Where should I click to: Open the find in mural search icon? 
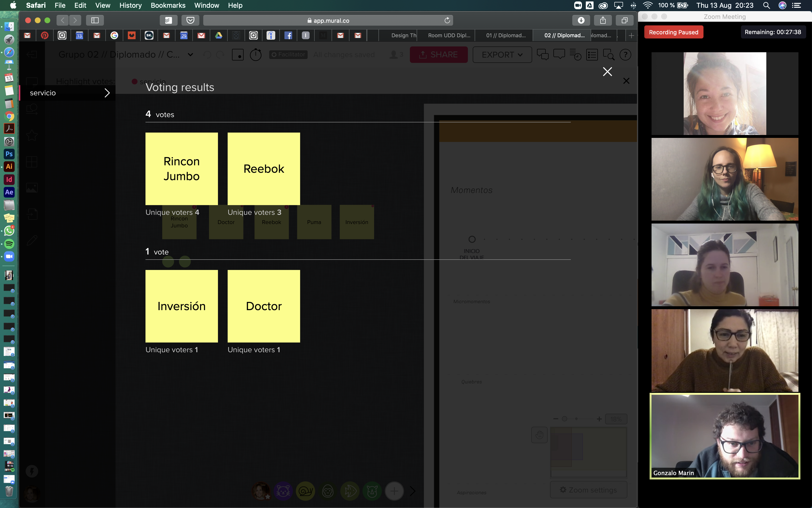(x=609, y=54)
